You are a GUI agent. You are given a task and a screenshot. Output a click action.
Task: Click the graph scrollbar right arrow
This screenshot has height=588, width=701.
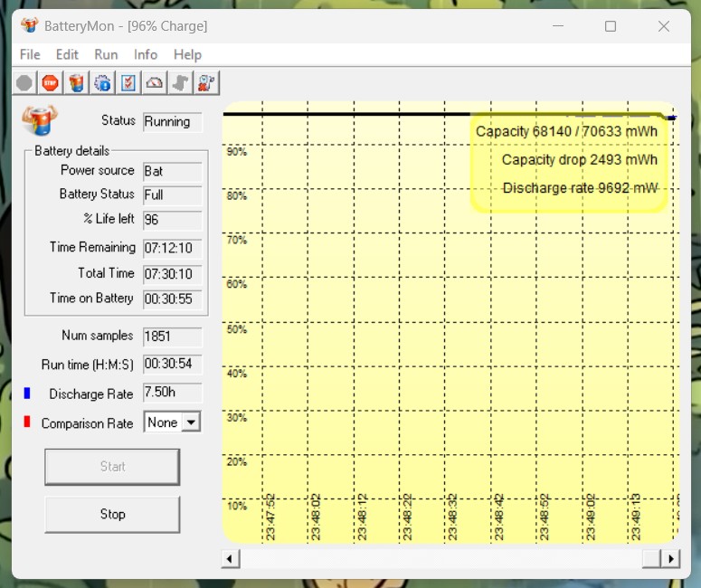coord(670,559)
